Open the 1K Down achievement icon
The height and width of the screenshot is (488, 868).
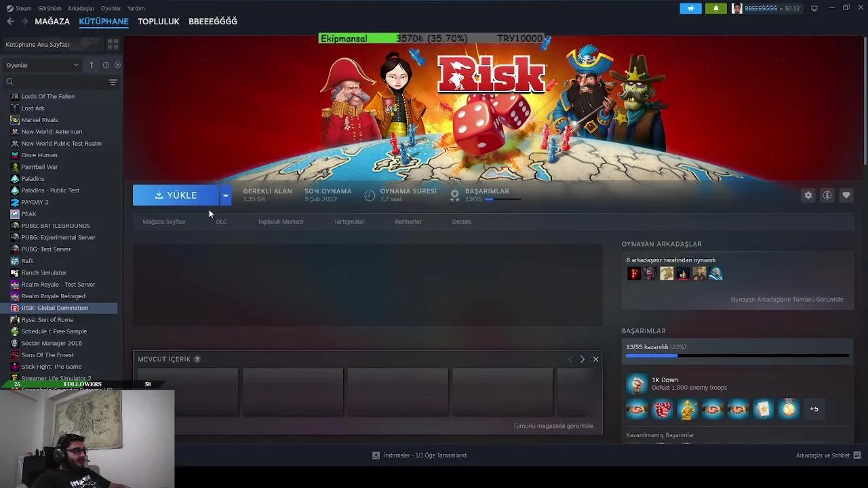point(637,384)
